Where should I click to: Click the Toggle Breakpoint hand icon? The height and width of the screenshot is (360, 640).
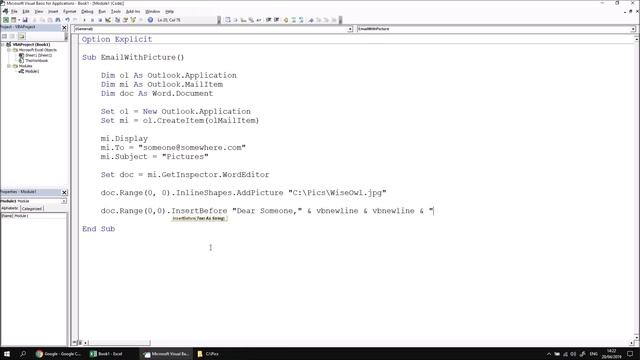[x=286, y=20]
